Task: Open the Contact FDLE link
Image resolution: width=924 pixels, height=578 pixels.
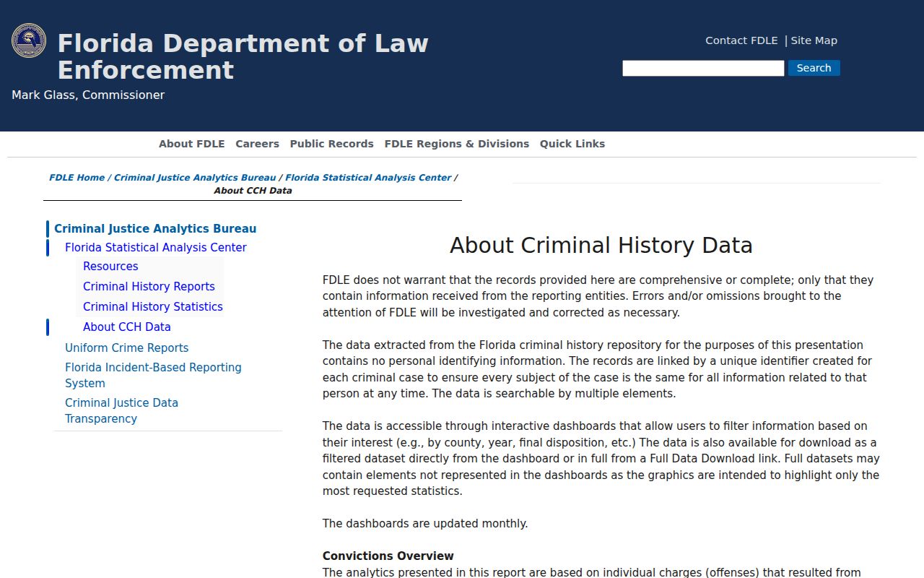Action: [741, 40]
